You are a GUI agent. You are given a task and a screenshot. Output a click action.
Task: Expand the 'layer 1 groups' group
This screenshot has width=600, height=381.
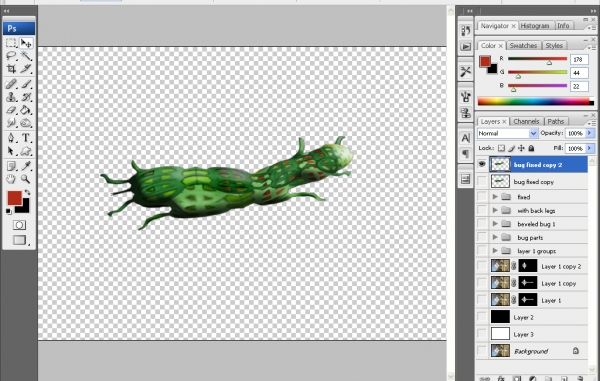click(495, 251)
